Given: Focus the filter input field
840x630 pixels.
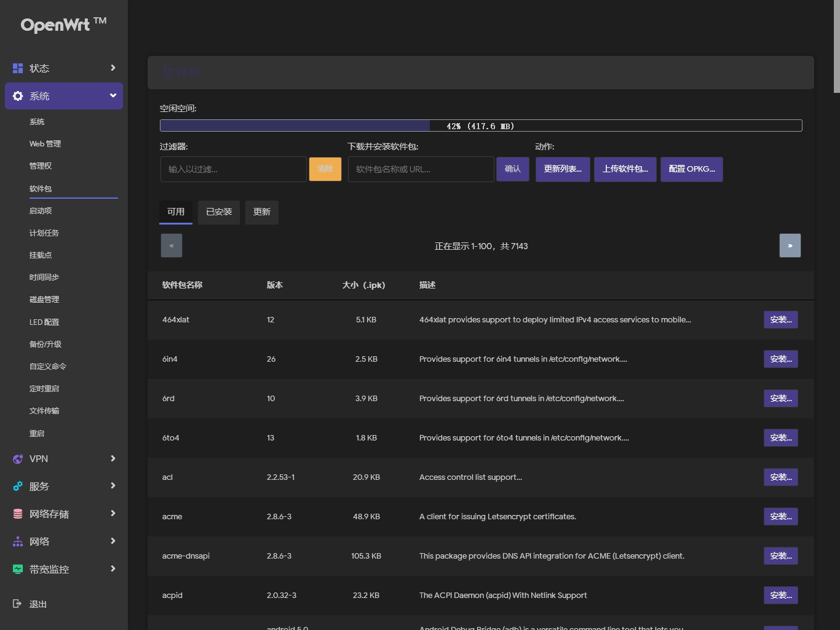Looking at the screenshot, I should coord(234,169).
